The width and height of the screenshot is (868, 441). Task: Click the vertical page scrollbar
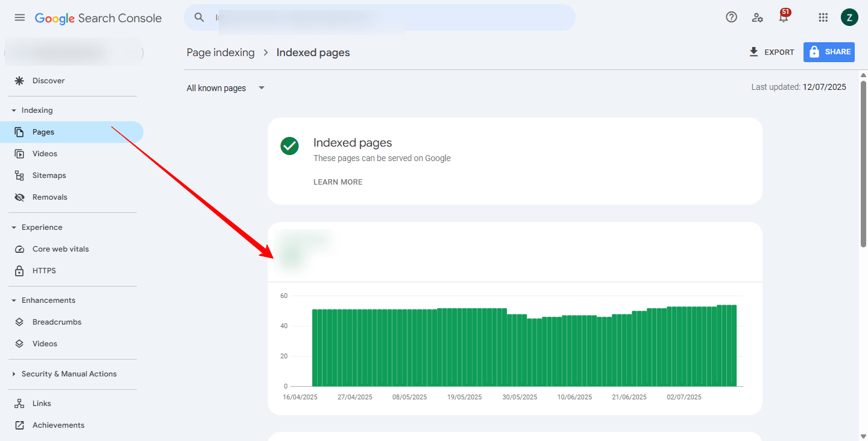(863, 163)
